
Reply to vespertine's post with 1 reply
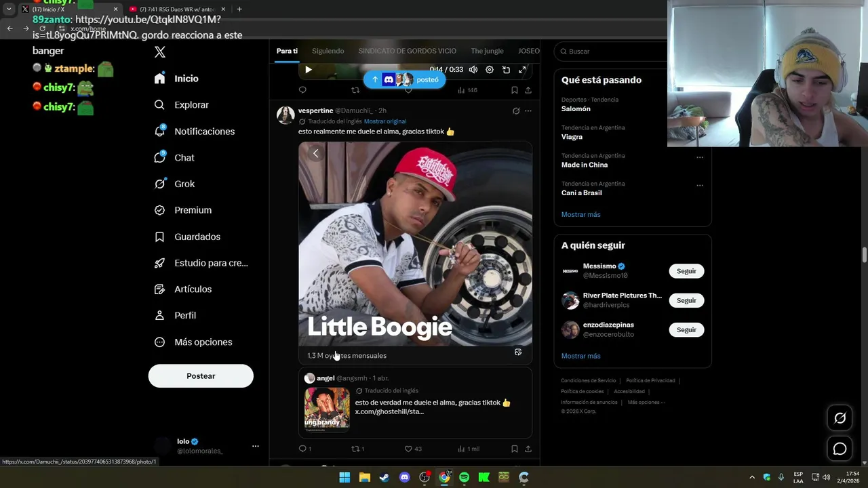305,449
